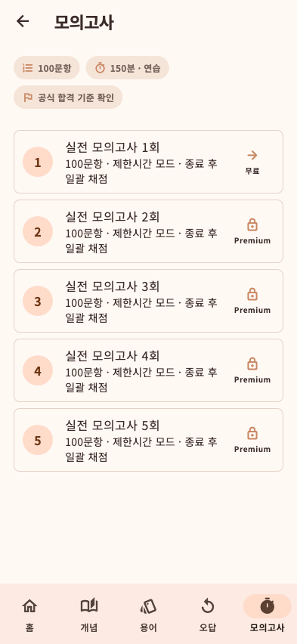Tap the arrow icon on 모의고사 1회
Image resolution: width=297 pixels, height=644 pixels.
click(252, 155)
